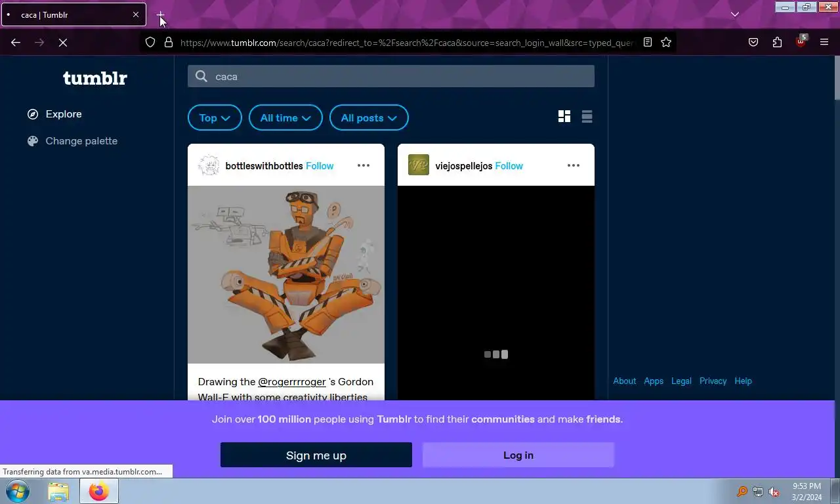
Task: Click Sign me up button
Action: click(x=316, y=455)
